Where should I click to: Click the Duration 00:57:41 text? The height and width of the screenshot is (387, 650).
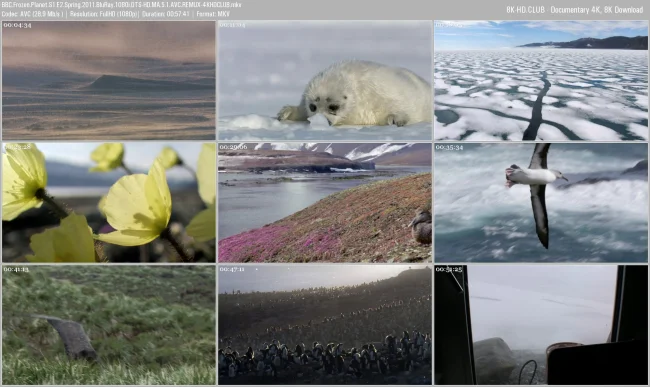(x=166, y=14)
